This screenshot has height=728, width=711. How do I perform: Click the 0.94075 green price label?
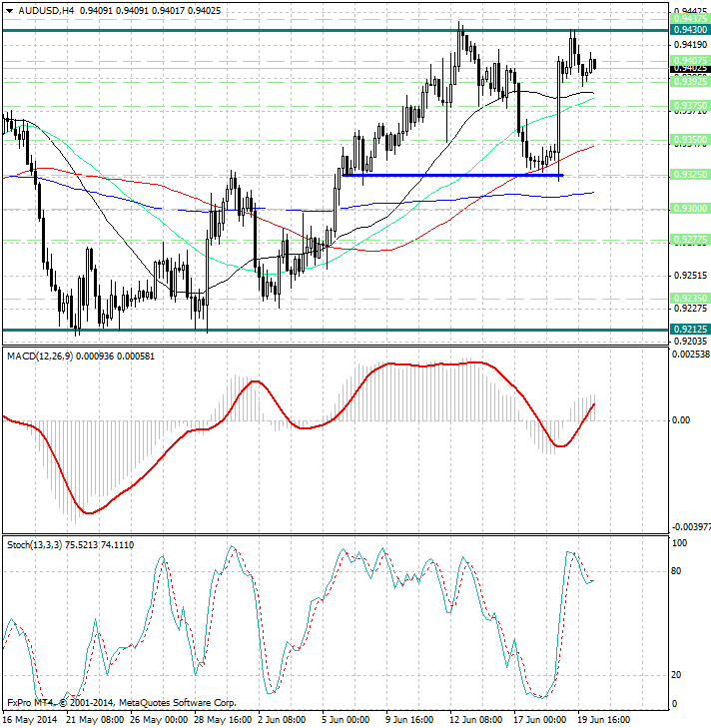click(x=690, y=61)
